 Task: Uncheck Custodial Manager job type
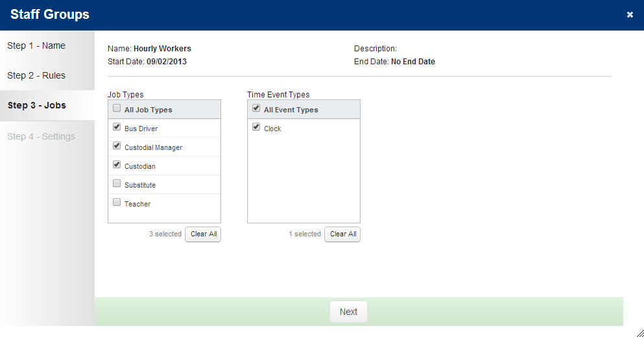coord(117,145)
